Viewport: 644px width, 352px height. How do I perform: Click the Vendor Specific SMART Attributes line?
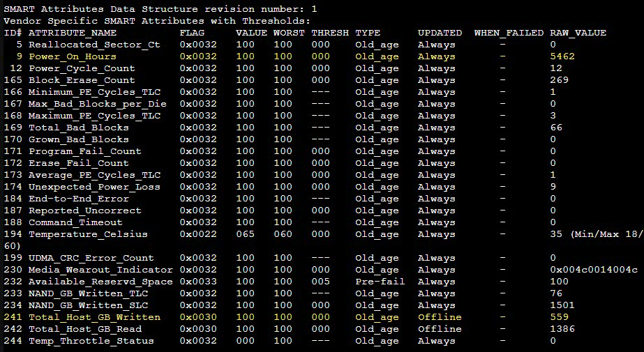(x=157, y=21)
